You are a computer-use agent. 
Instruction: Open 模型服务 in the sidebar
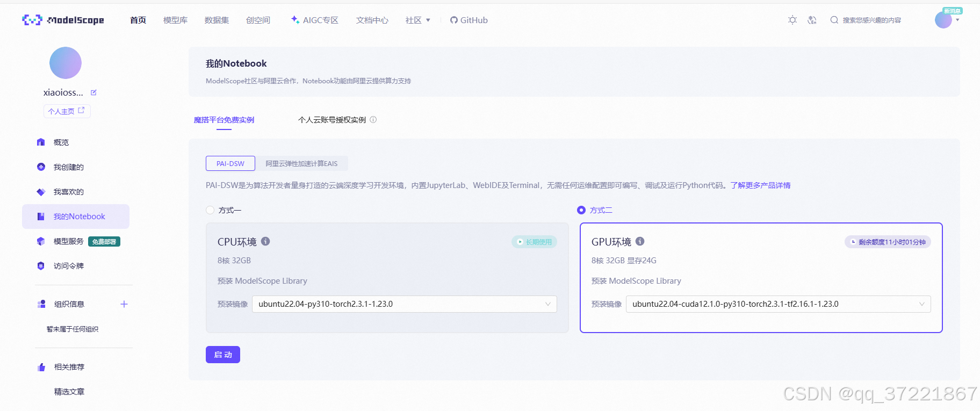pyautogui.click(x=68, y=241)
